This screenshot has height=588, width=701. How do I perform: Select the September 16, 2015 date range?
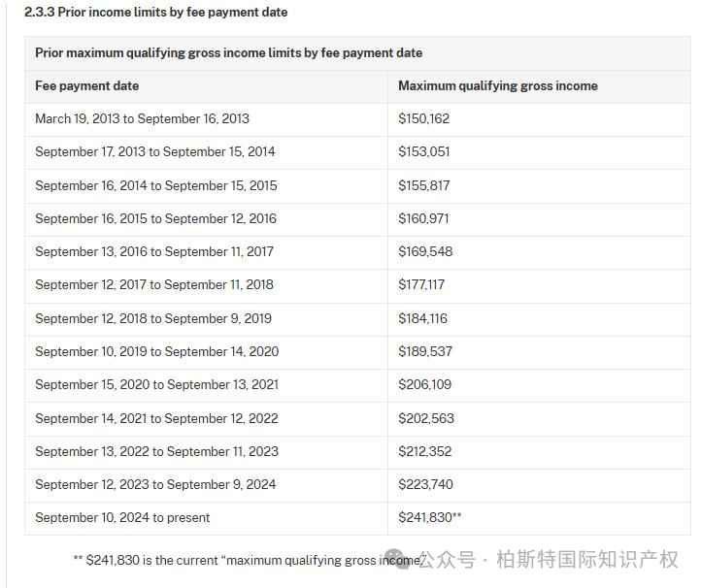155,218
